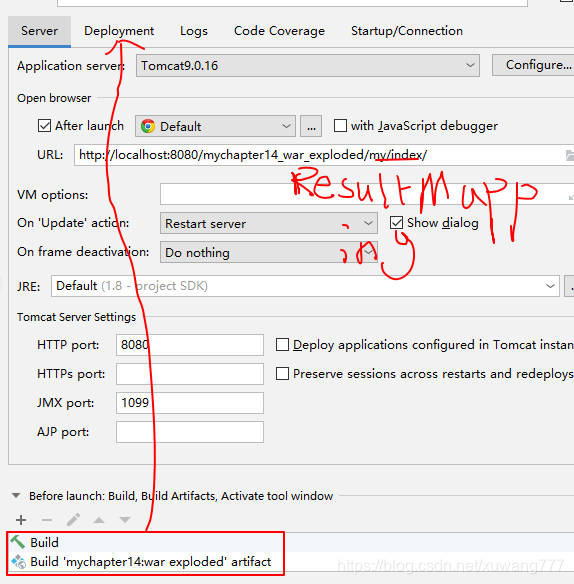Click the move task down arrow
This screenshot has height=584, width=574.
[x=125, y=520]
